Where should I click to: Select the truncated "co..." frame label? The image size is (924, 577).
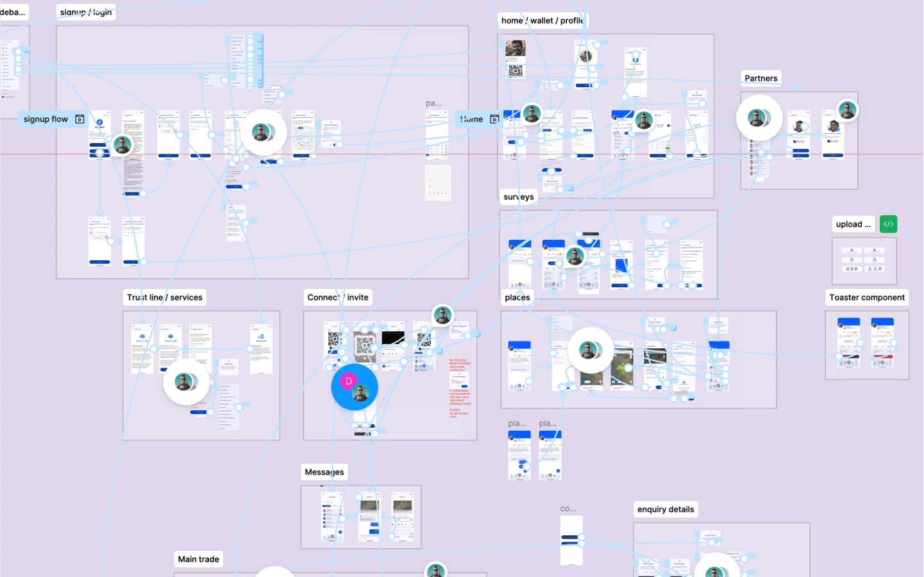pos(568,508)
